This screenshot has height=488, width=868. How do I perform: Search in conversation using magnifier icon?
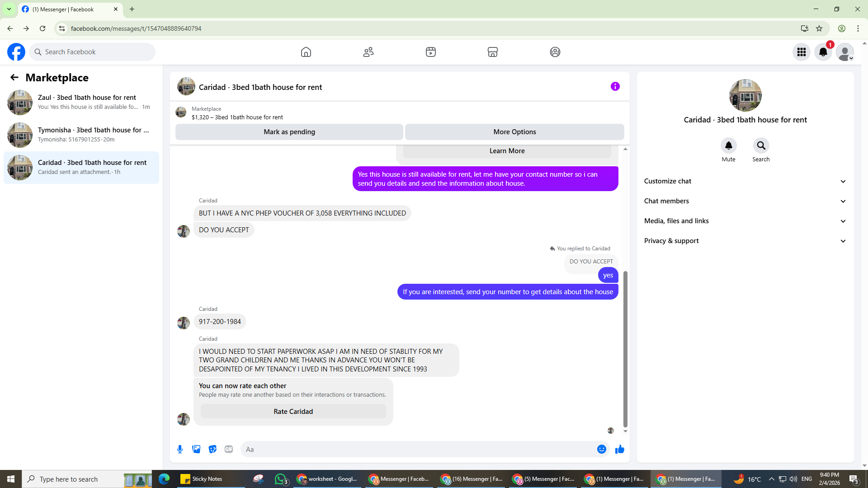[x=761, y=145]
